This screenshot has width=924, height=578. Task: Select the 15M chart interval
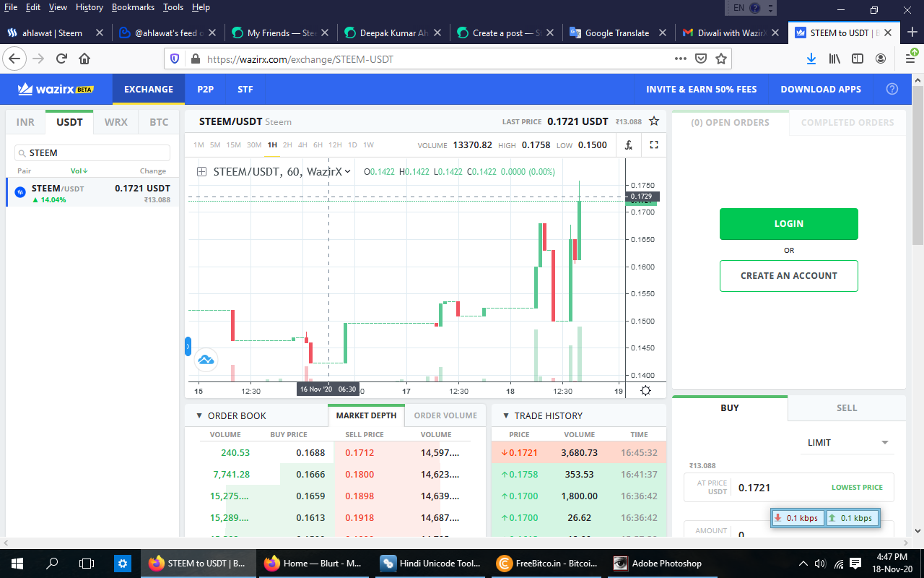(x=233, y=144)
